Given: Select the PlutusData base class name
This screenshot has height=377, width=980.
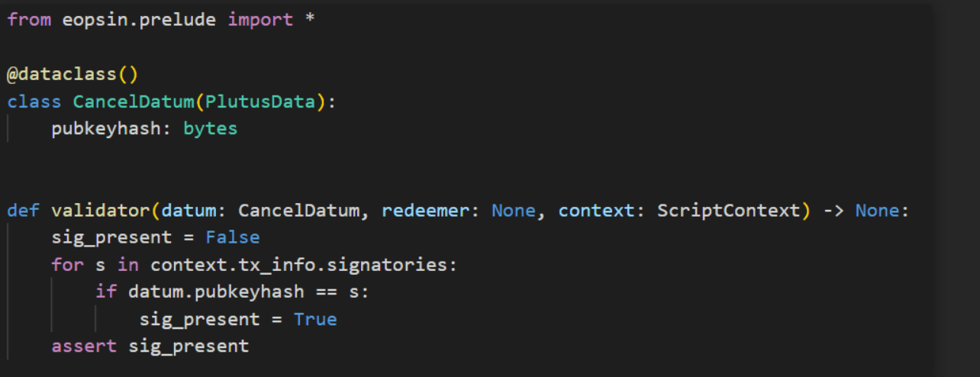Looking at the screenshot, I should [260, 101].
